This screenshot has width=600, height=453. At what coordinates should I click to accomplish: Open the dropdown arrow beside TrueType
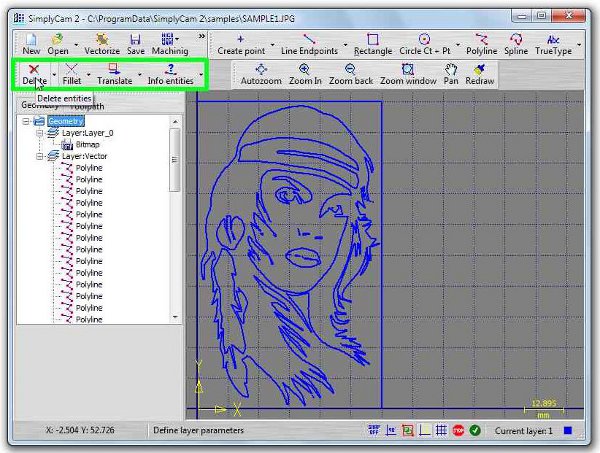point(579,45)
